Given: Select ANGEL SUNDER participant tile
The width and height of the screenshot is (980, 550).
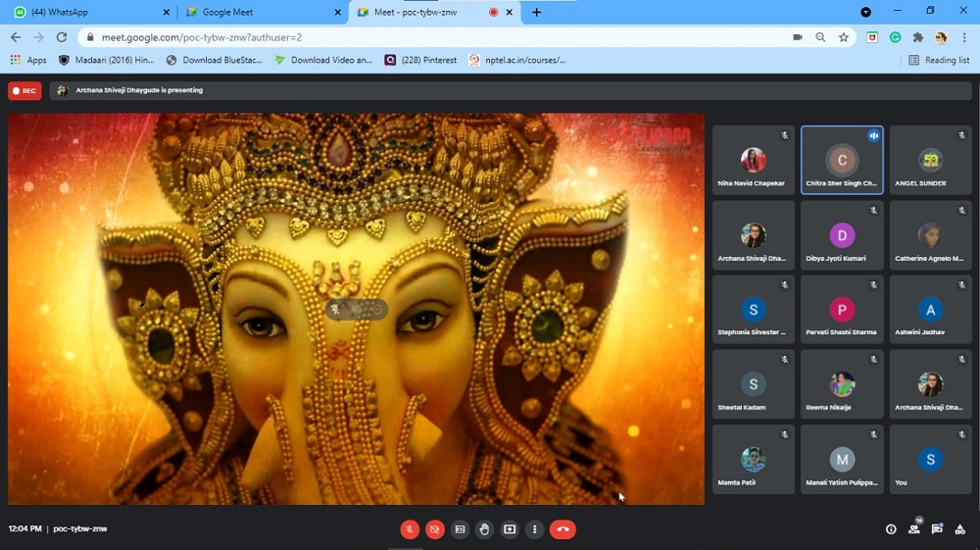Looking at the screenshot, I should click(x=931, y=160).
